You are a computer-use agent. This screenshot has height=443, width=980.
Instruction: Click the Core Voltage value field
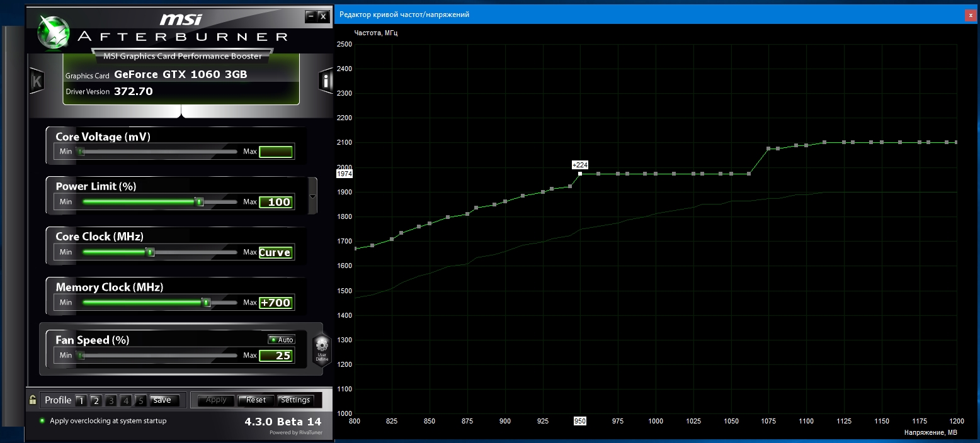(276, 152)
